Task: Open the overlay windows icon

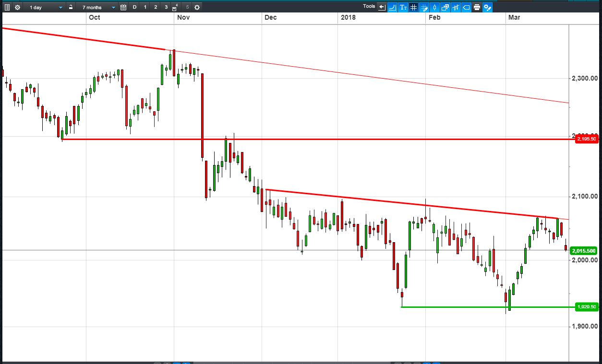Action: (x=445, y=7)
